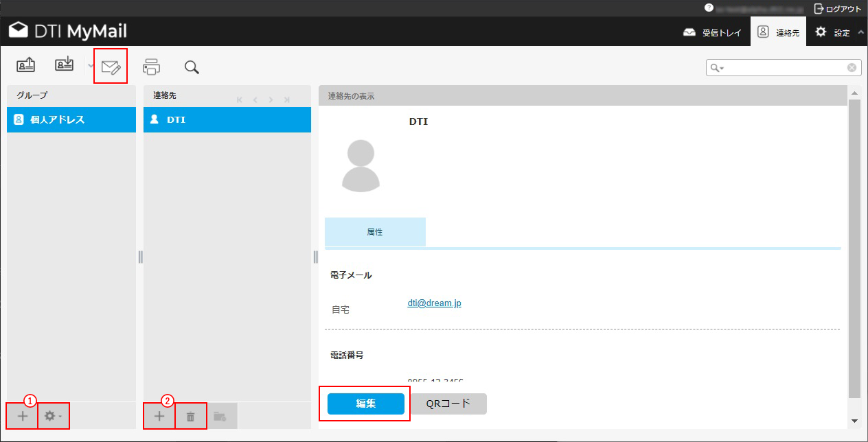The height and width of the screenshot is (442, 868).
Task: Expand the export options dropdown arrow
Action: (x=91, y=66)
